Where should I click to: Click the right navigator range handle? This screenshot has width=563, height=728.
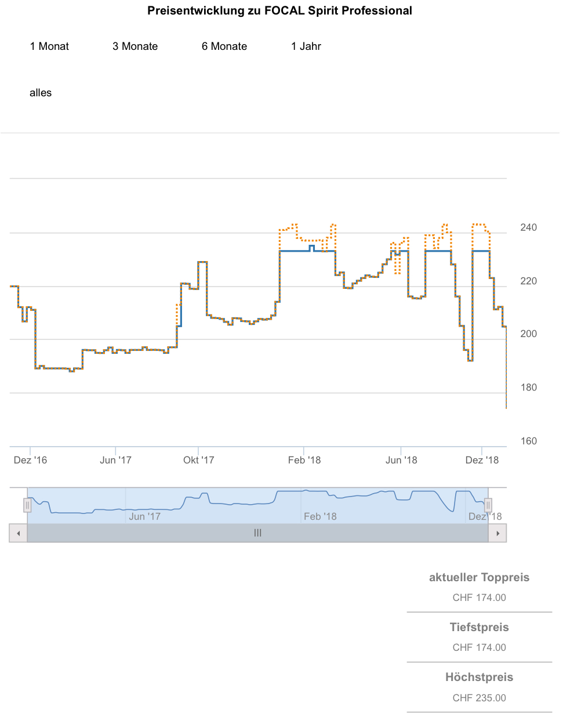(x=488, y=505)
